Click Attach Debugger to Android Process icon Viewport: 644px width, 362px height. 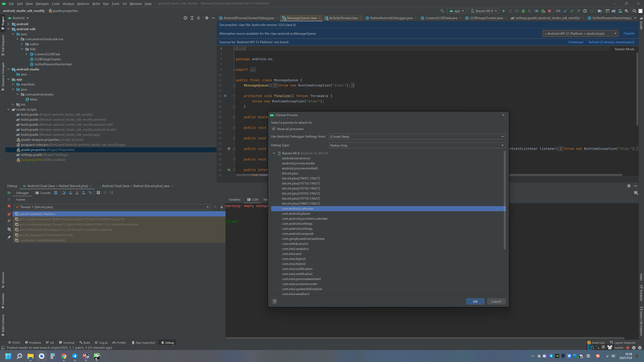(x=543, y=11)
